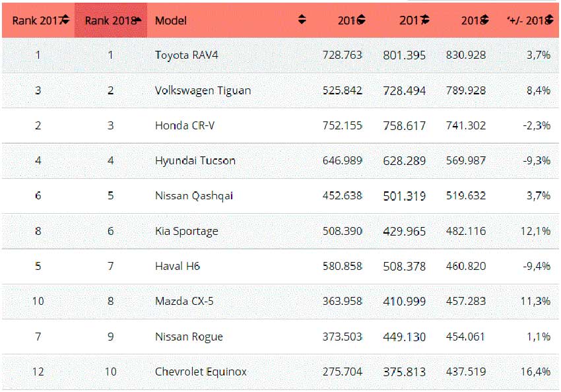Click the 2018 rank 3 for Honda CR-V
The width and height of the screenshot is (561, 392).
pos(111,125)
